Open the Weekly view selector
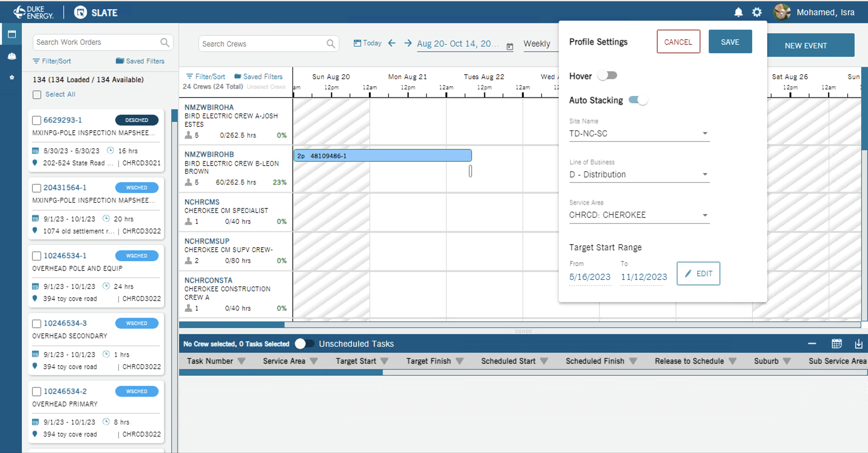 pos(537,44)
